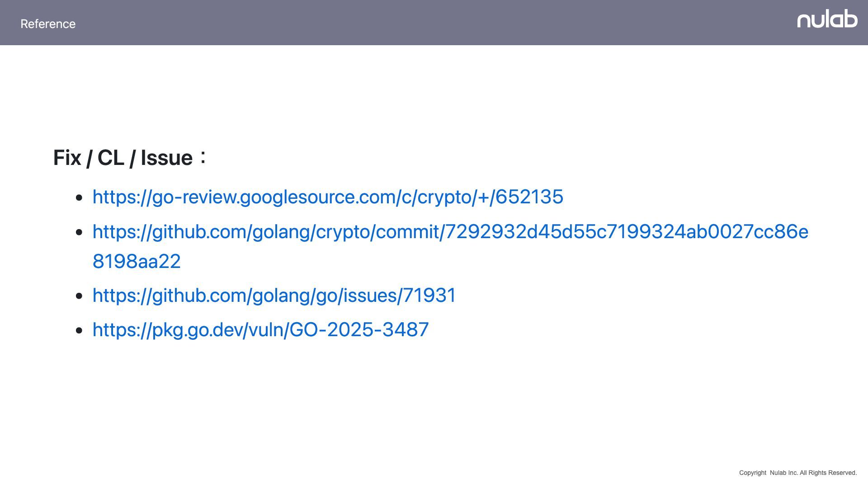Click bullet point before googlesource link
Screen dimensions: 868x488
[80, 197]
